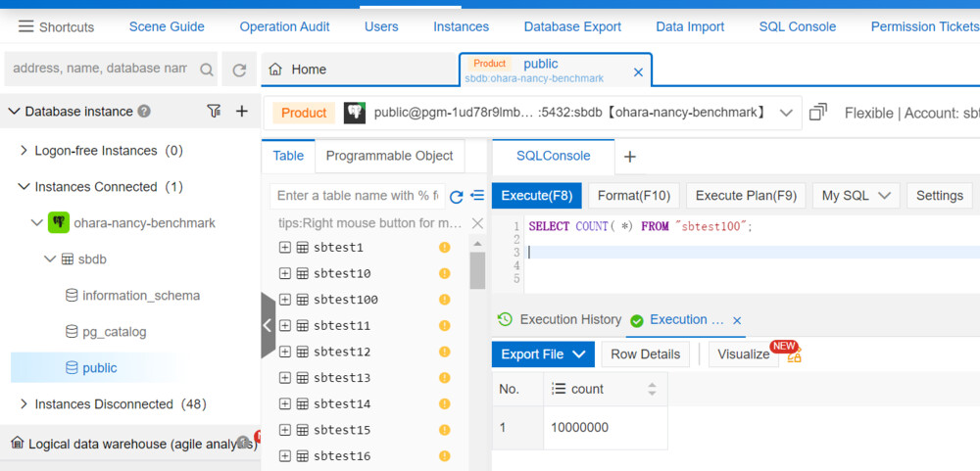Dismiss the right mouse button tips

click(x=477, y=223)
